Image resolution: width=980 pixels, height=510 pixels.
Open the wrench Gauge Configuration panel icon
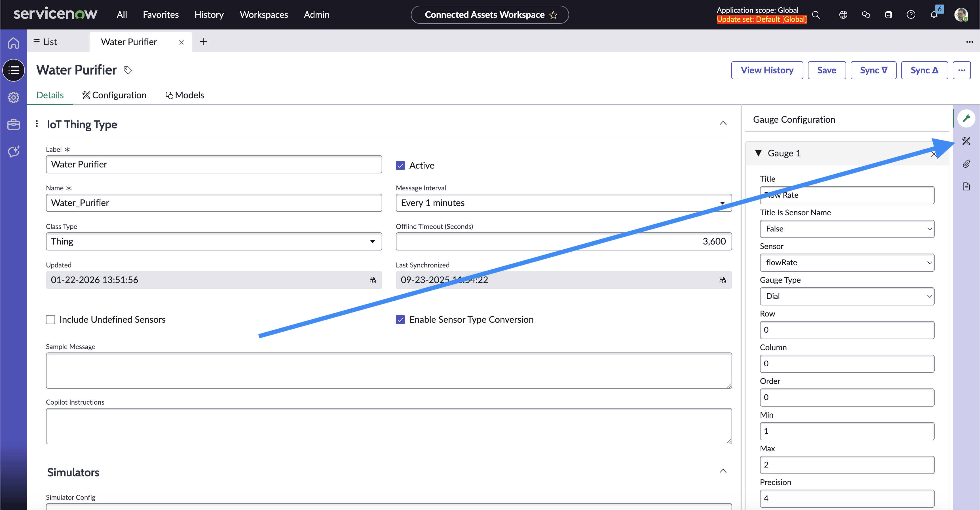point(966,118)
